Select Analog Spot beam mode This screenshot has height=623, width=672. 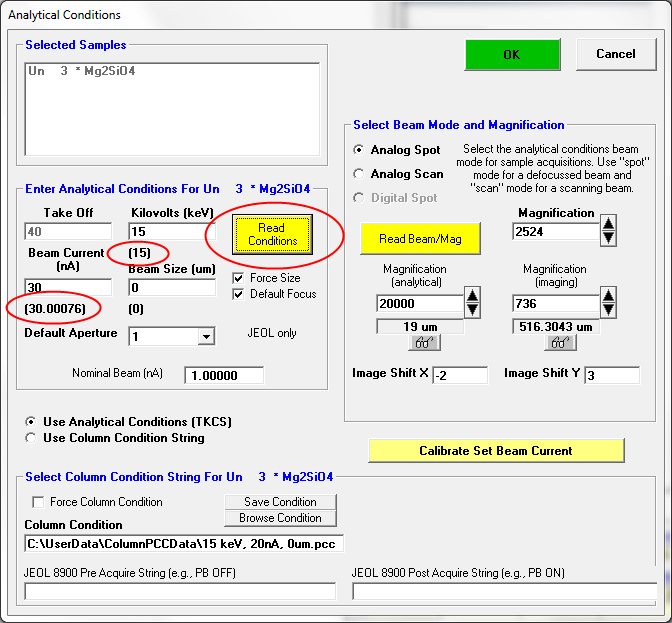[359, 150]
